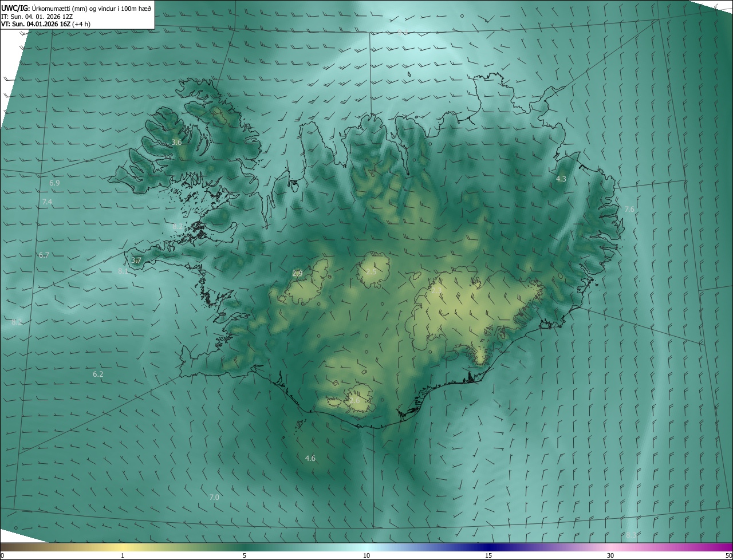The image size is (733, 560).
Task: Click the 30 tick on the color scale
Action: pos(610,555)
